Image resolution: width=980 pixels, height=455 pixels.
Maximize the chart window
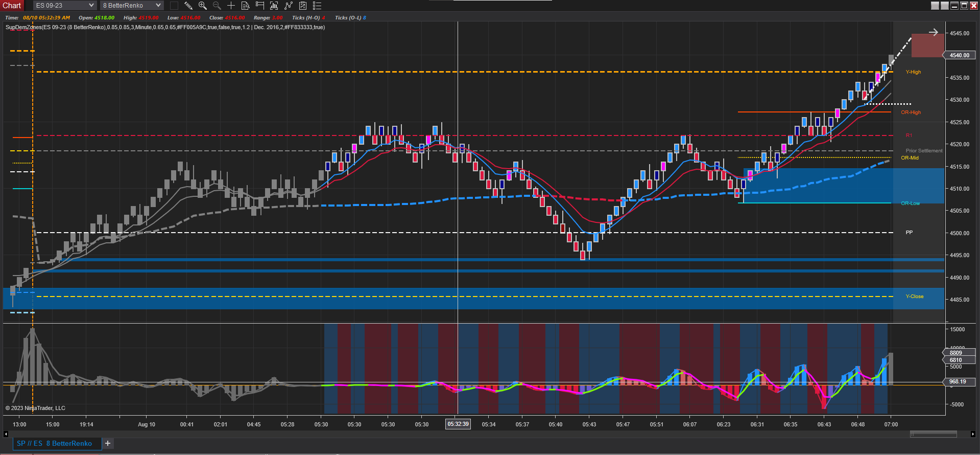click(964, 6)
